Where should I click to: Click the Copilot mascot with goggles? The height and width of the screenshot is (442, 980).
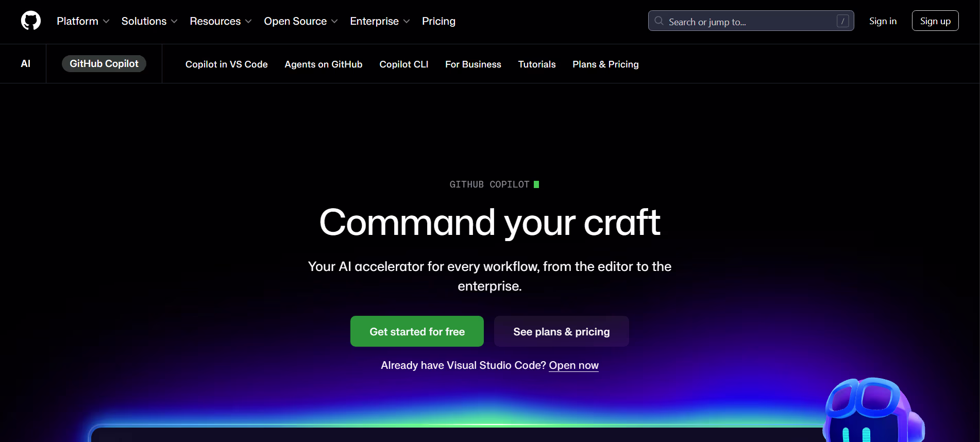873,410
